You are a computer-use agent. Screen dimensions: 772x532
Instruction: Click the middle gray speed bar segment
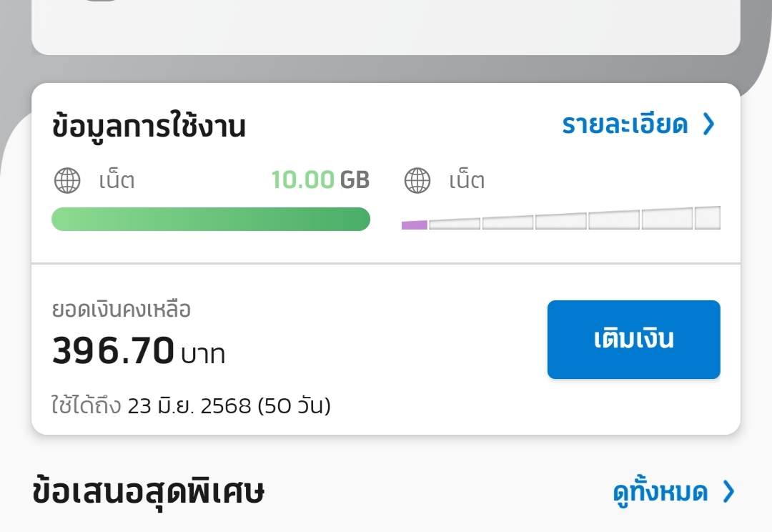click(x=561, y=221)
